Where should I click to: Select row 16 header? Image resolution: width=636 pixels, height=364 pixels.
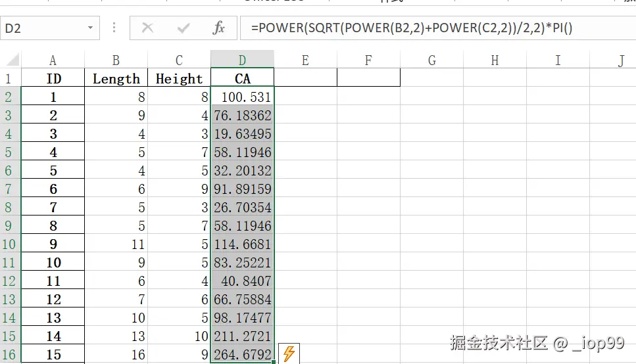(x=10, y=354)
